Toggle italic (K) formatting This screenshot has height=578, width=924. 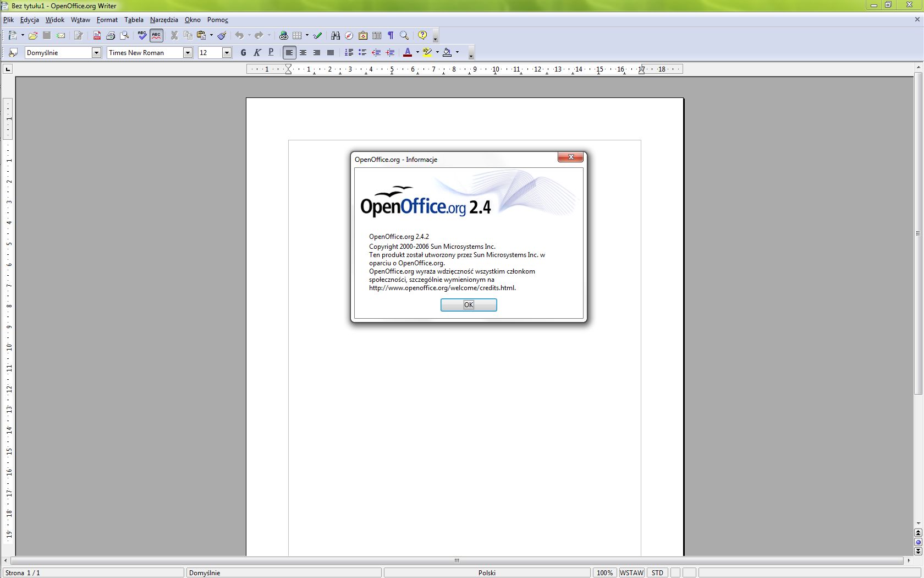(x=257, y=52)
